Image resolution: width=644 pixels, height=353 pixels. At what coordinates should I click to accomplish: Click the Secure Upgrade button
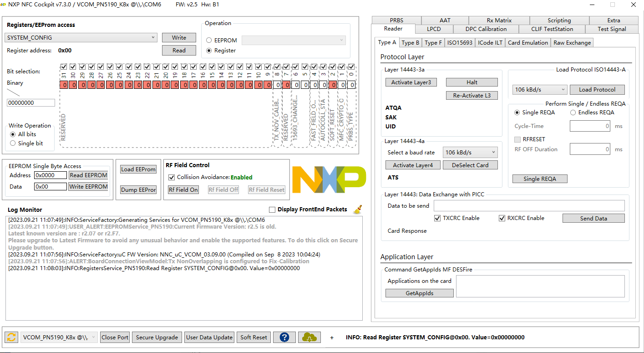[x=157, y=338]
